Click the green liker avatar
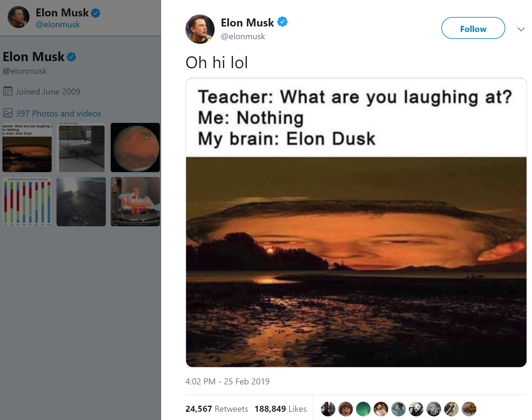 363,409
